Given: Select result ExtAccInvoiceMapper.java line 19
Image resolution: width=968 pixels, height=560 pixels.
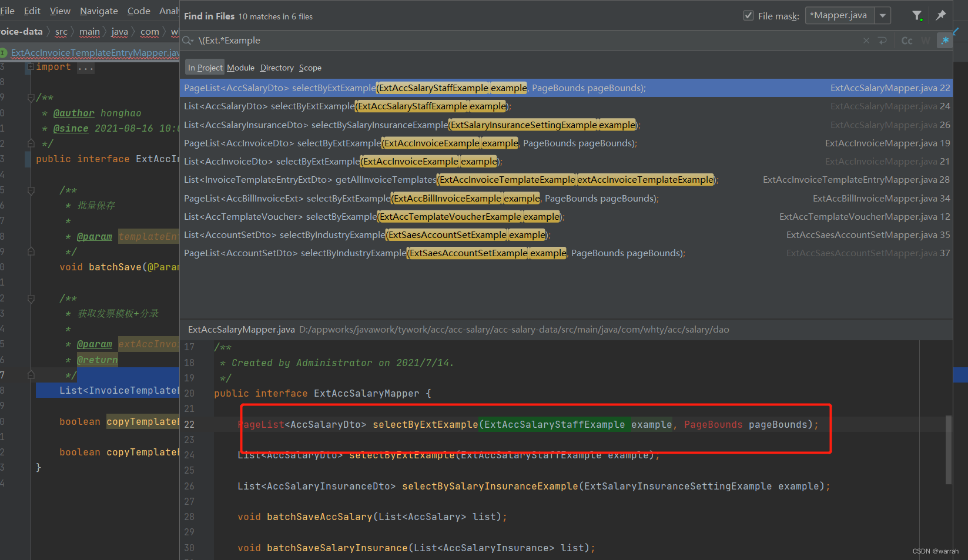Looking at the screenshot, I should coord(566,143).
